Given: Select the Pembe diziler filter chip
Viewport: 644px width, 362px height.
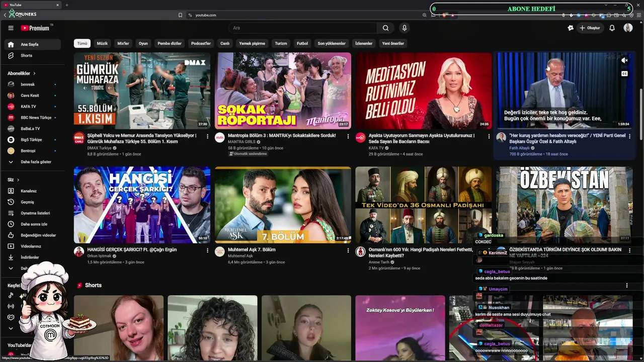Looking at the screenshot, I should [x=170, y=43].
